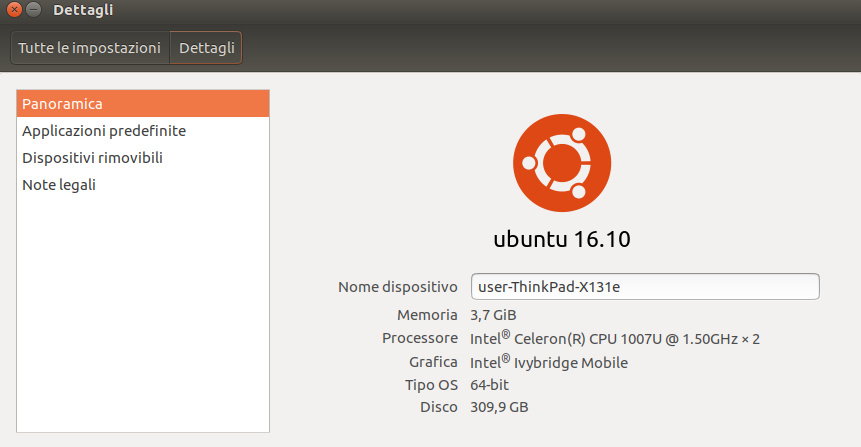Click the Grafica value Intel Ivybridge Mobile
Image resolution: width=861 pixels, height=447 pixels.
point(549,362)
